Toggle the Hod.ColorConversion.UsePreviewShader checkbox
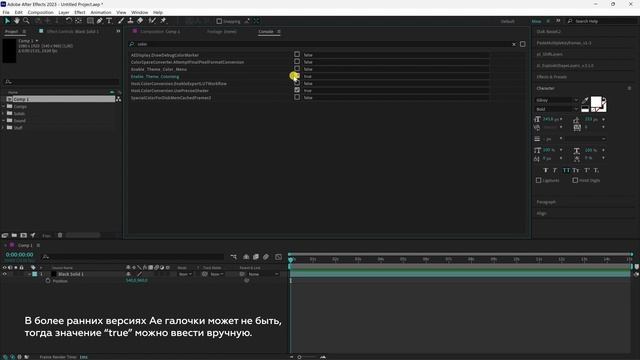 tap(297, 90)
